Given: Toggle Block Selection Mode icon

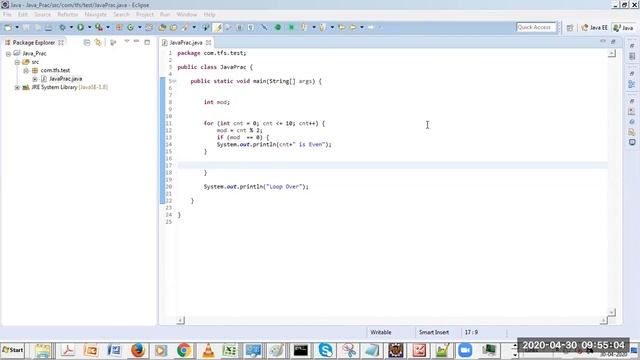Looking at the screenshot, I should (x=240, y=27).
